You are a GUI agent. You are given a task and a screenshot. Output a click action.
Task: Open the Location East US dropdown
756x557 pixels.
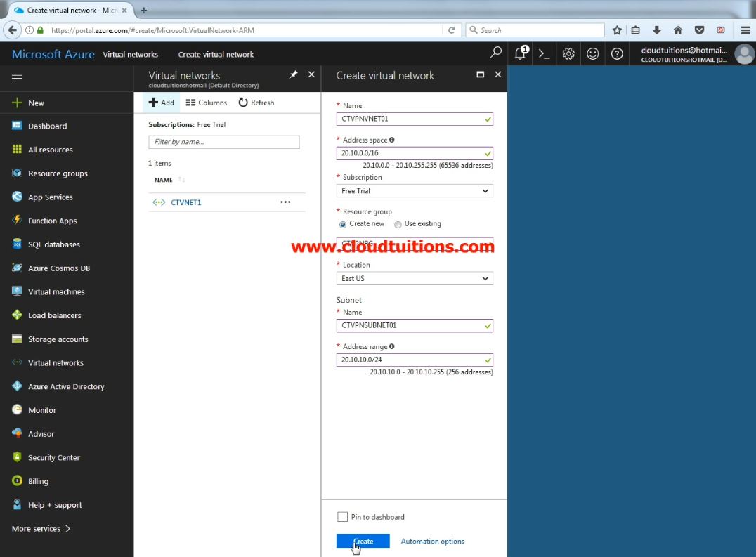coord(415,278)
